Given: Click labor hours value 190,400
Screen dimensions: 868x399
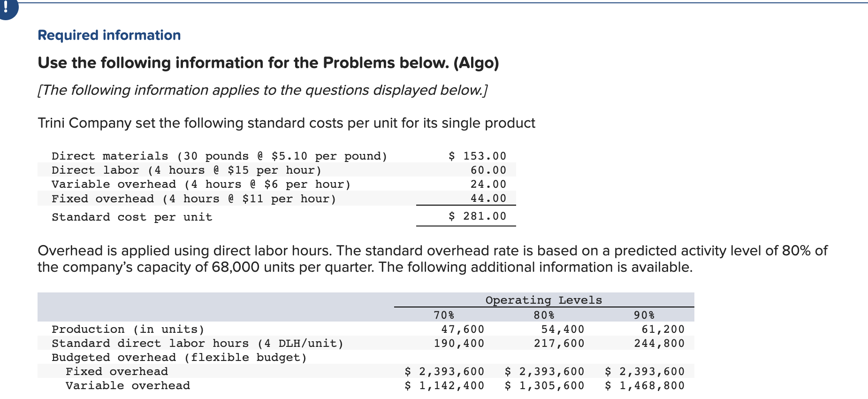Looking at the screenshot, I should coord(459,343).
